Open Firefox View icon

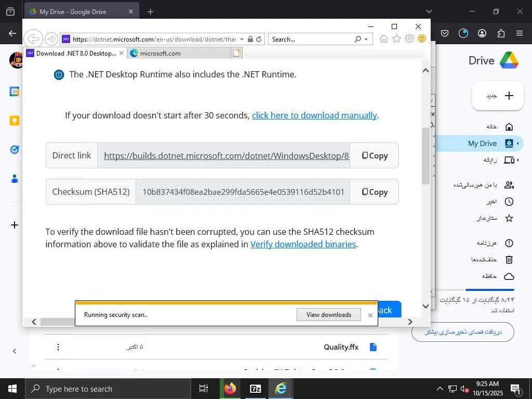pos(10,11)
